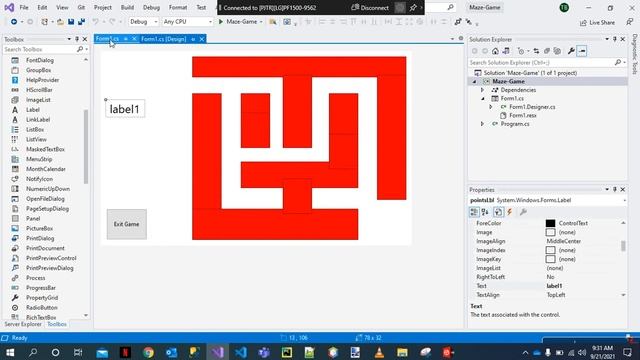Viewport: 640px width, 360px height.
Task: Open the Maze-Game start dropdown arrow
Action: point(261,22)
